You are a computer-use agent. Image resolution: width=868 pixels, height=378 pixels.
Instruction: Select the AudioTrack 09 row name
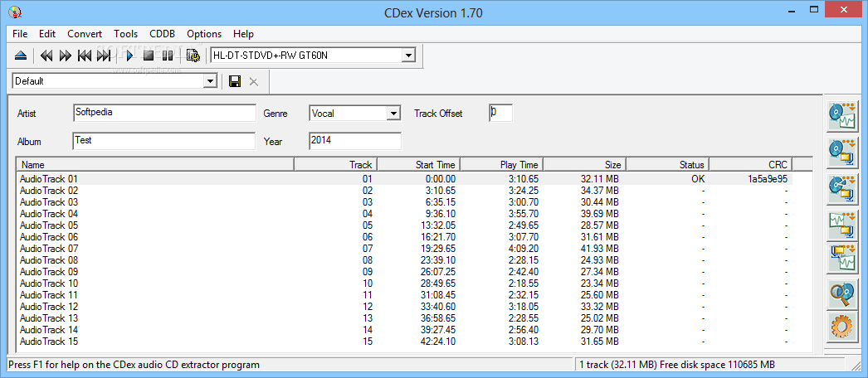(49, 272)
